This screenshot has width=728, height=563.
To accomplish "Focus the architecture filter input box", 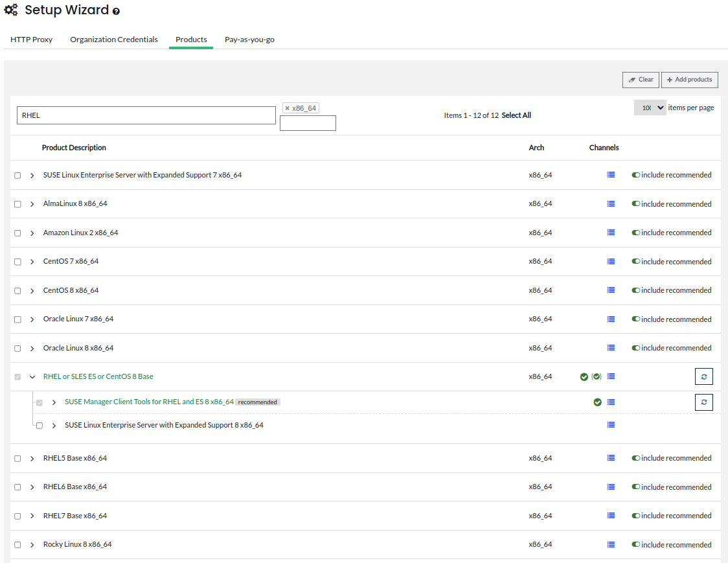I will point(308,123).
